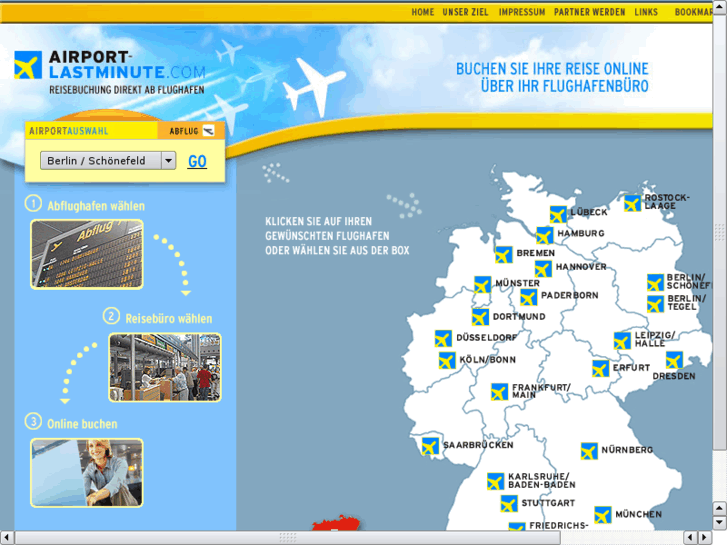
Task: Choose the Münster airport icon
Action: (482, 284)
